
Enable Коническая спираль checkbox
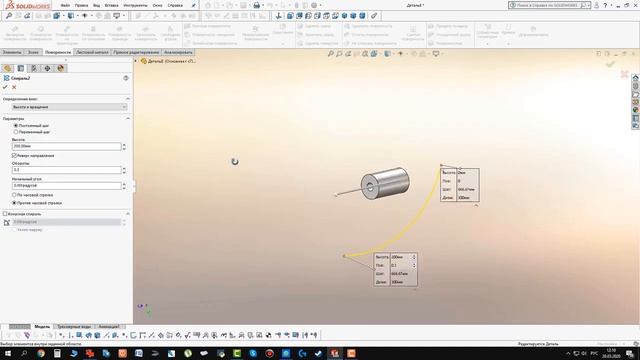(x=5, y=214)
